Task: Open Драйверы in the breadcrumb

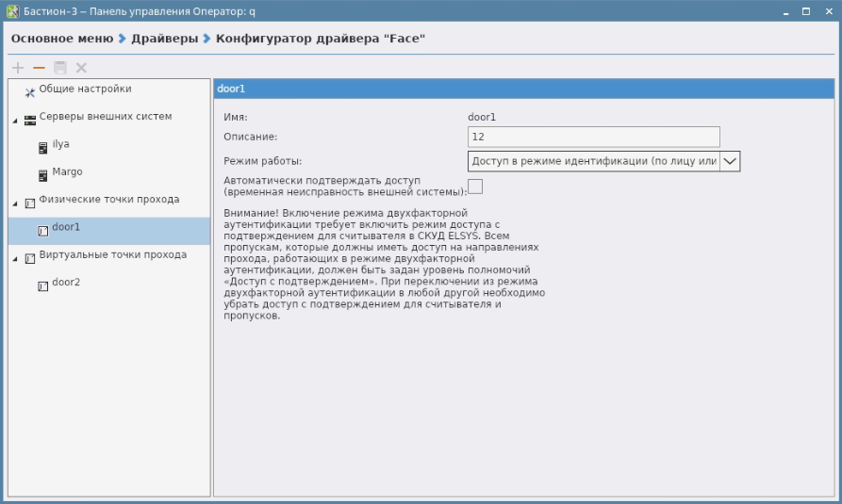Action: 164,39
